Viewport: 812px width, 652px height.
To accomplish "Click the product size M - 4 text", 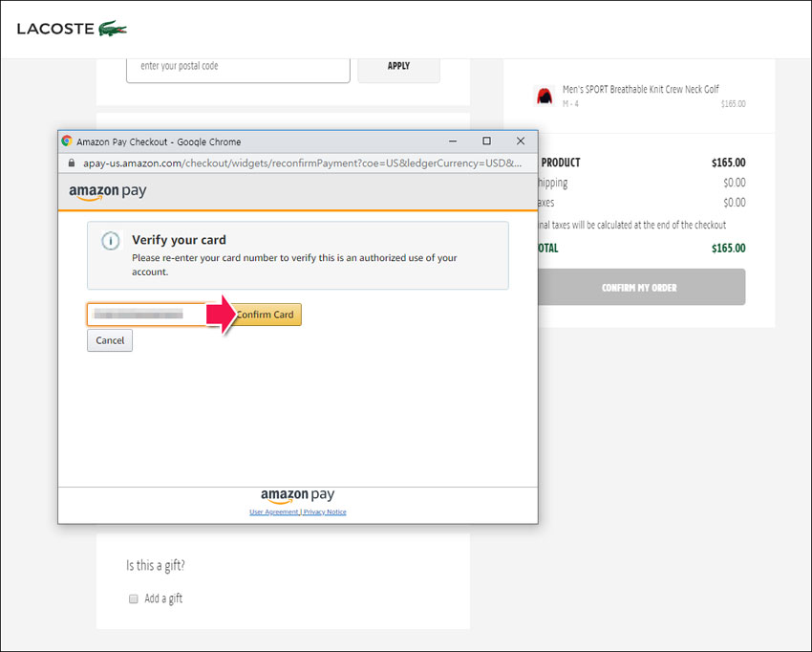I will (x=570, y=103).
